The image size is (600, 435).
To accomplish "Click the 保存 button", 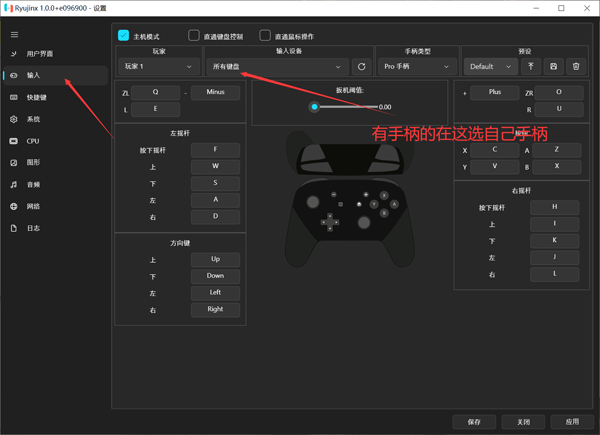I will click(x=474, y=422).
